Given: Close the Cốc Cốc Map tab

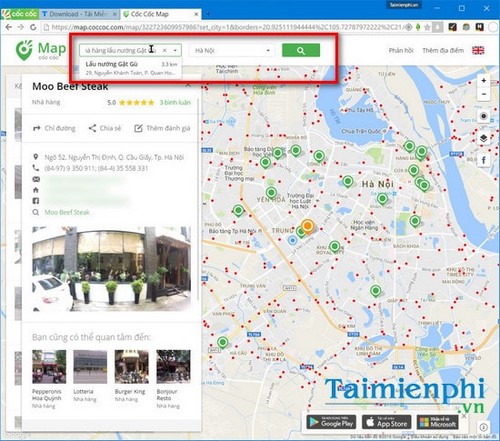Looking at the screenshot, I should point(196,14).
